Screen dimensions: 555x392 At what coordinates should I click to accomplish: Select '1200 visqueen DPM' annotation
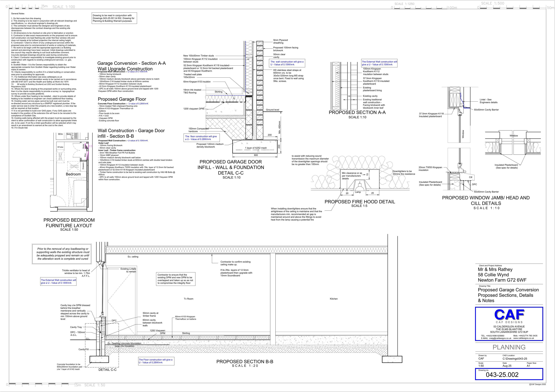pyautogui.click(x=194, y=109)
